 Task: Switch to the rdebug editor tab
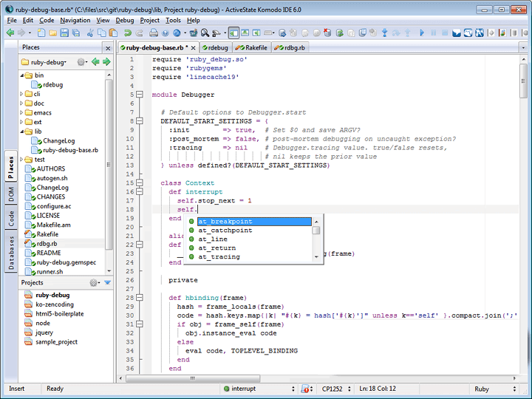click(216, 48)
